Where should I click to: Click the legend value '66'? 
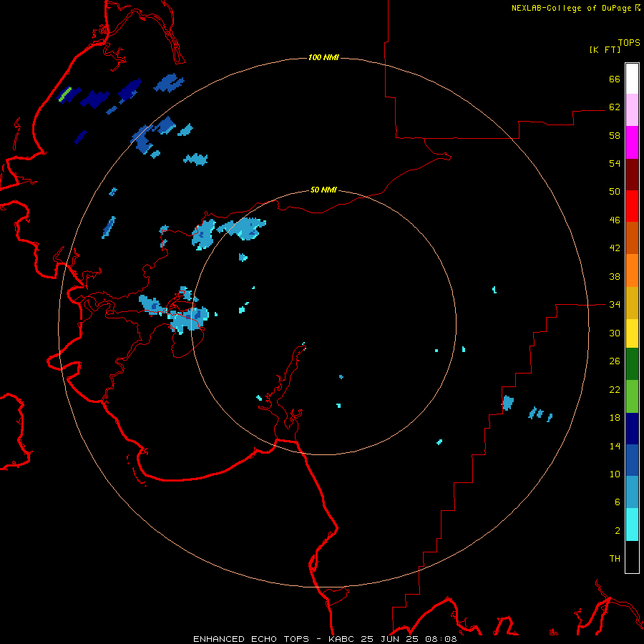[615, 79]
